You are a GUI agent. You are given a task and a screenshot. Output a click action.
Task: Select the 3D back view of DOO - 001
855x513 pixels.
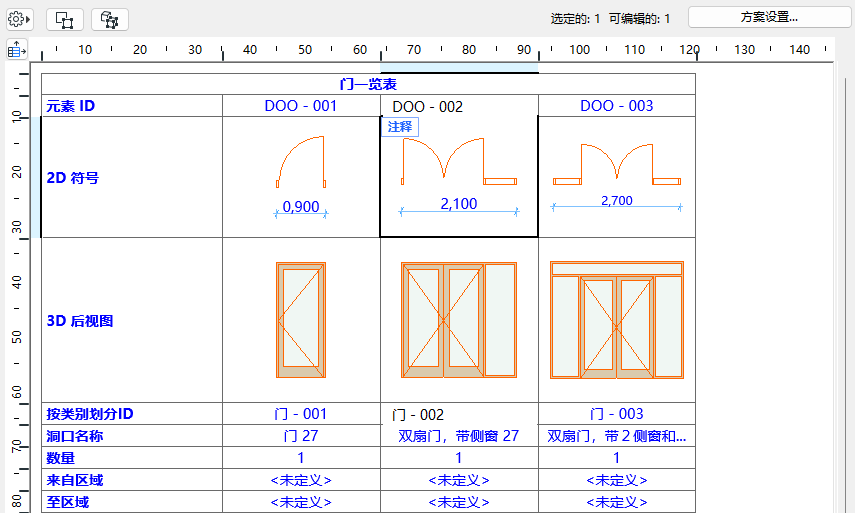click(x=301, y=320)
